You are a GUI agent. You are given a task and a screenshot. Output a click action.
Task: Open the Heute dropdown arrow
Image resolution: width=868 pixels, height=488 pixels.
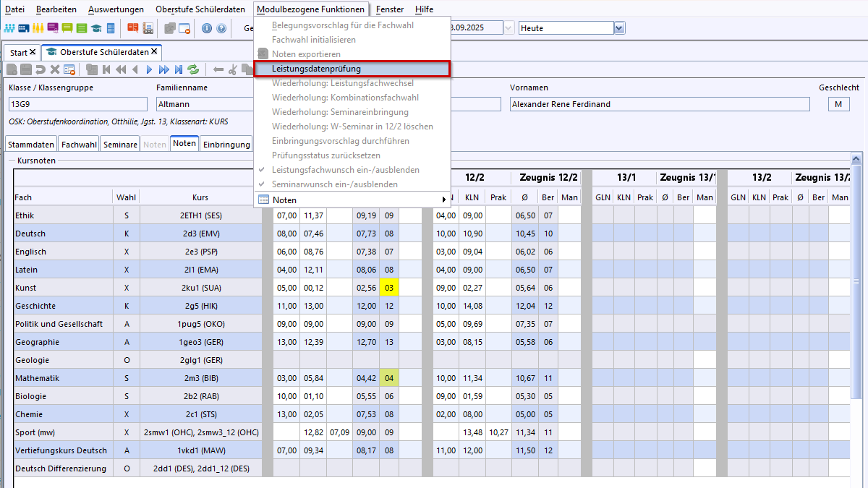[618, 28]
